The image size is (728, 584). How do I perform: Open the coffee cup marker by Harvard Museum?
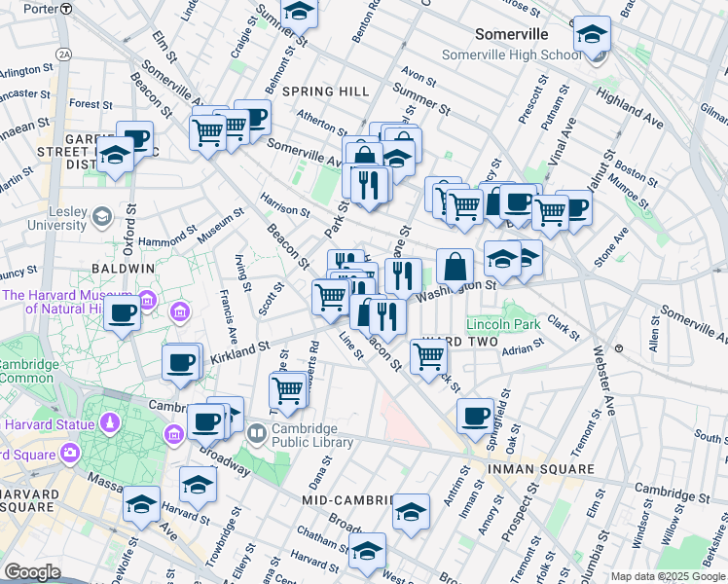(x=122, y=313)
